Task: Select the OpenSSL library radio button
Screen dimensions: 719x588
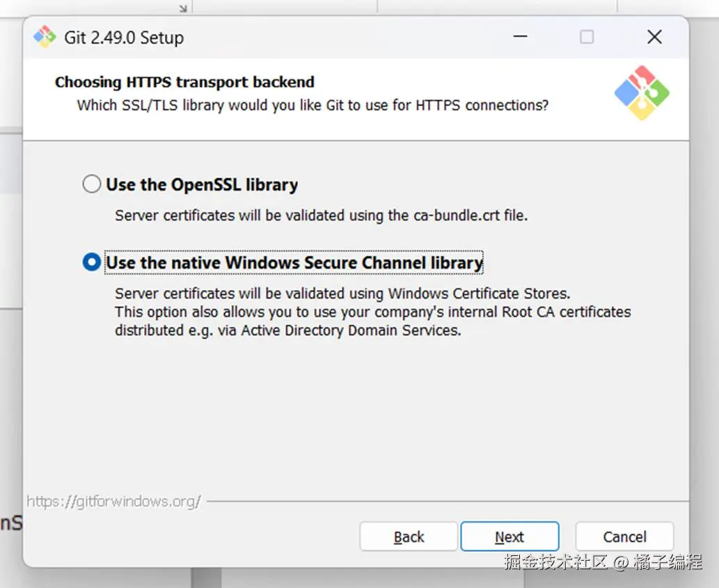Action: [x=91, y=184]
